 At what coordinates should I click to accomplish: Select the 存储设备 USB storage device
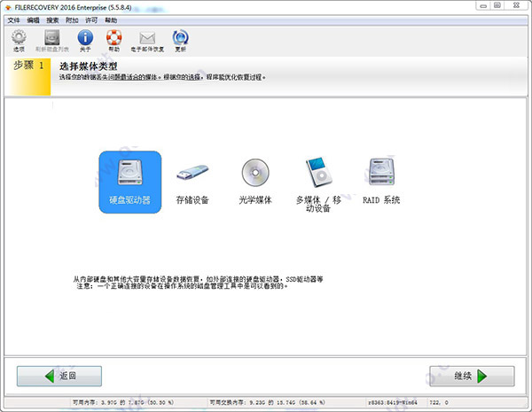(x=192, y=183)
